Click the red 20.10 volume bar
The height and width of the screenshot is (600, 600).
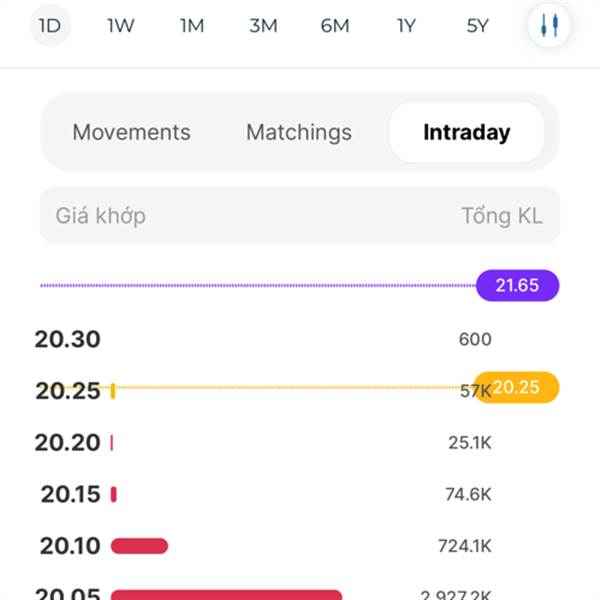point(139,546)
